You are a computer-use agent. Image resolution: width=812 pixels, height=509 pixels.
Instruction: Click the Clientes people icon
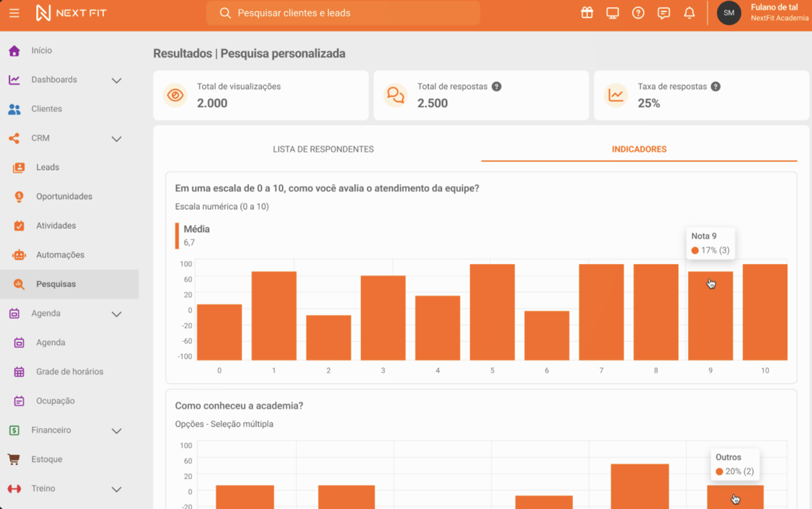pos(14,109)
